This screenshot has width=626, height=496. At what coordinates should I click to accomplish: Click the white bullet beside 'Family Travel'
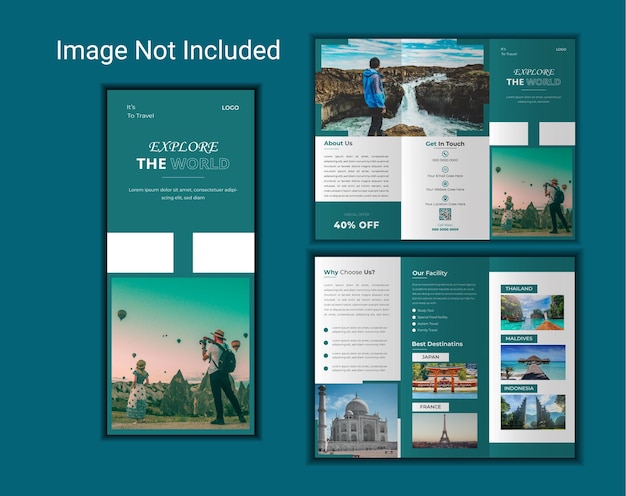pos(414,330)
